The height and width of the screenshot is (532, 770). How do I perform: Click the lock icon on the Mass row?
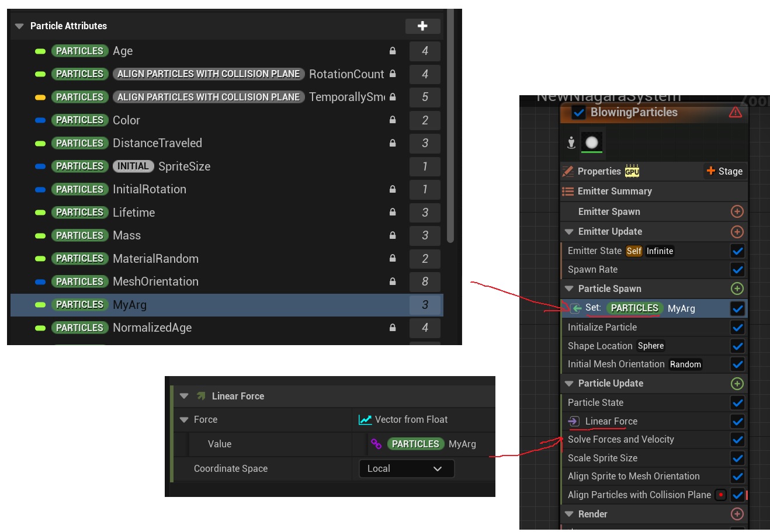click(x=393, y=235)
